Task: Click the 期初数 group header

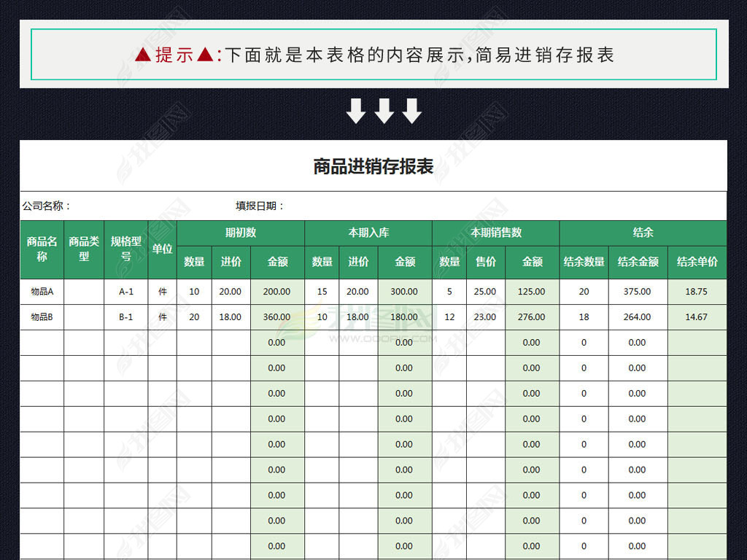Action: (x=240, y=233)
